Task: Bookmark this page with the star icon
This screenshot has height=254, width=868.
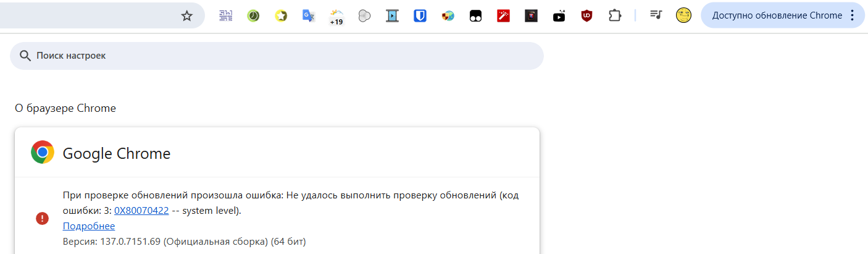Action: (x=186, y=15)
